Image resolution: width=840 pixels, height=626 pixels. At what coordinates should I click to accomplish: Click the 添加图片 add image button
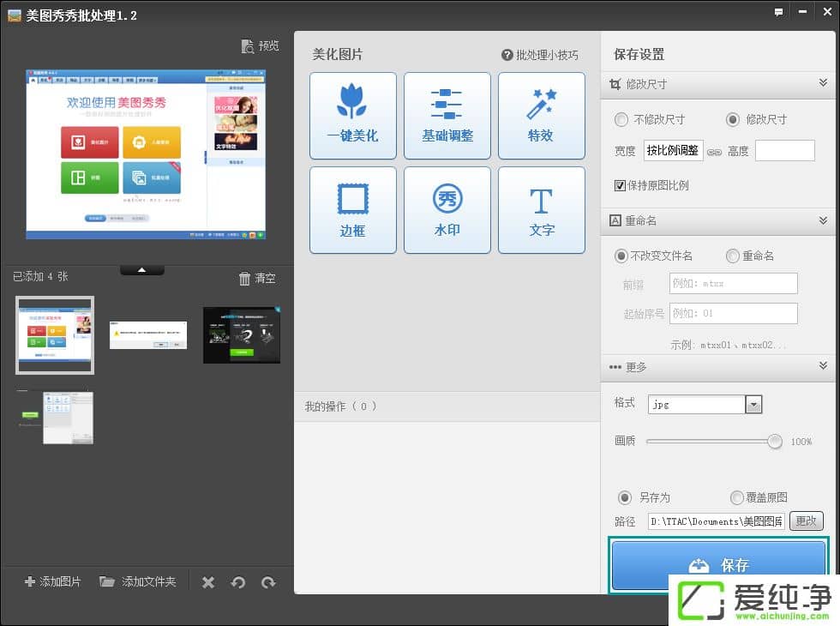tap(53, 581)
